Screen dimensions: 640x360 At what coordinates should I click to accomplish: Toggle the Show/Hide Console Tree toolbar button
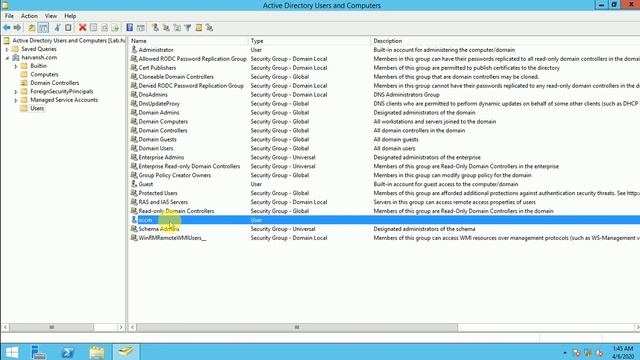43,28
